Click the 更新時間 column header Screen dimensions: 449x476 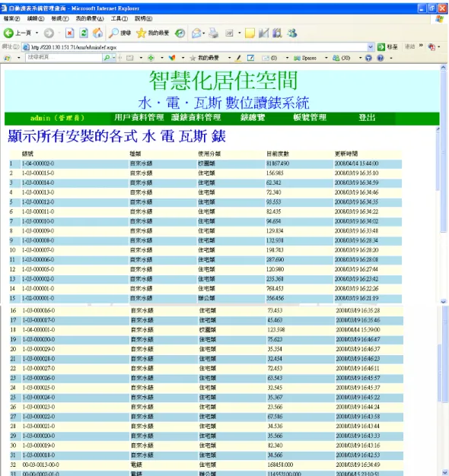[x=346, y=154]
